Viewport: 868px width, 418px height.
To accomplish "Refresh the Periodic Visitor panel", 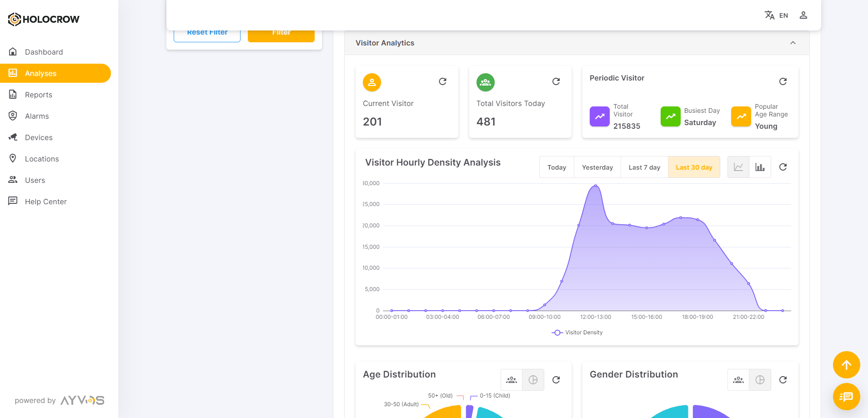I will 783,81.
